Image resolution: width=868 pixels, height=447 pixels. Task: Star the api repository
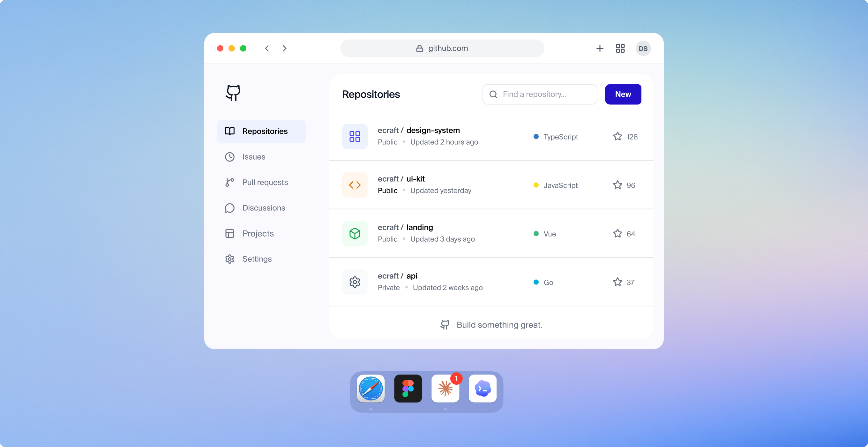[x=617, y=282]
